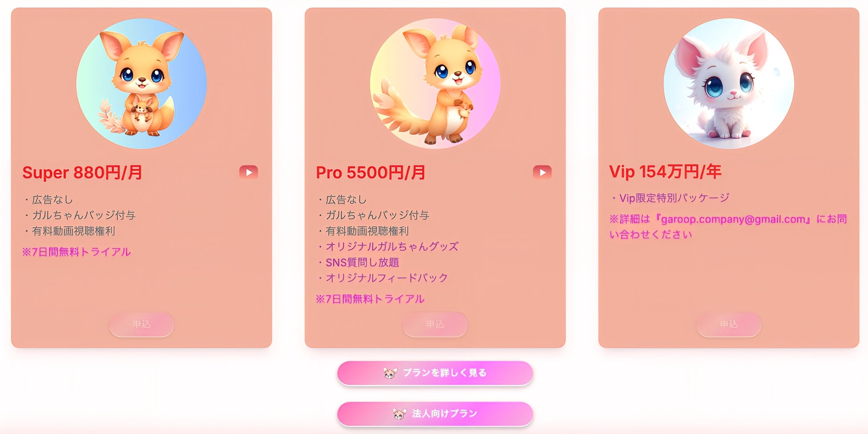
Task: Select the Pro 5500円/月 heading
Action: point(370,172)
